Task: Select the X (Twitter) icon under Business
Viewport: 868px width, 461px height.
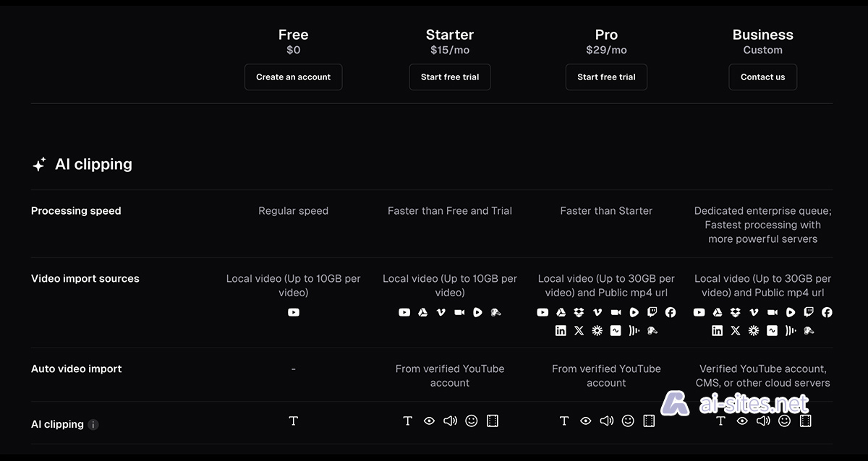Action: 736,331
